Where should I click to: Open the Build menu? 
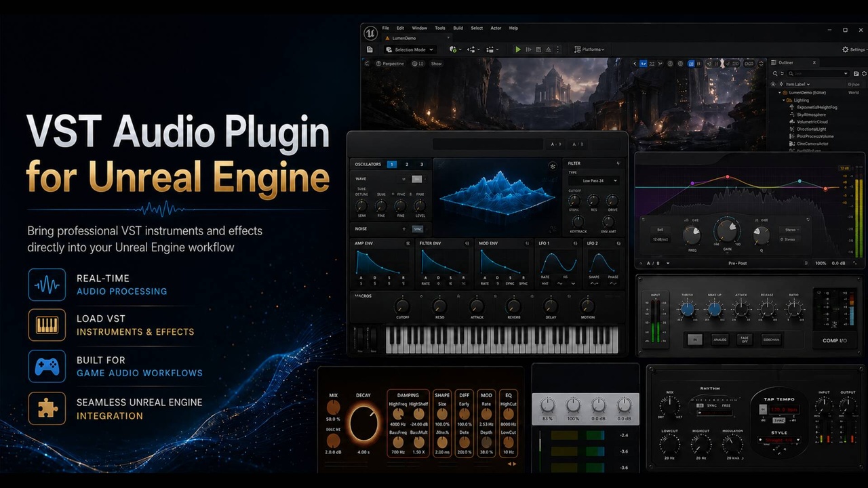tap(458, 28)
